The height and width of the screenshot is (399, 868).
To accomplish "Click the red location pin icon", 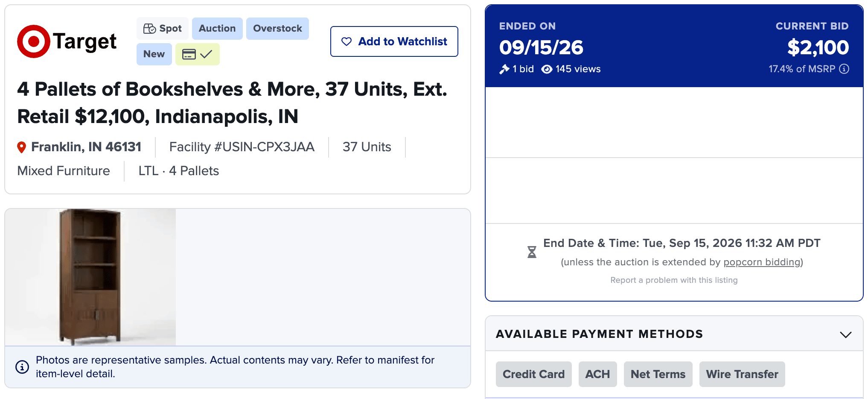I will coord(21,147).
